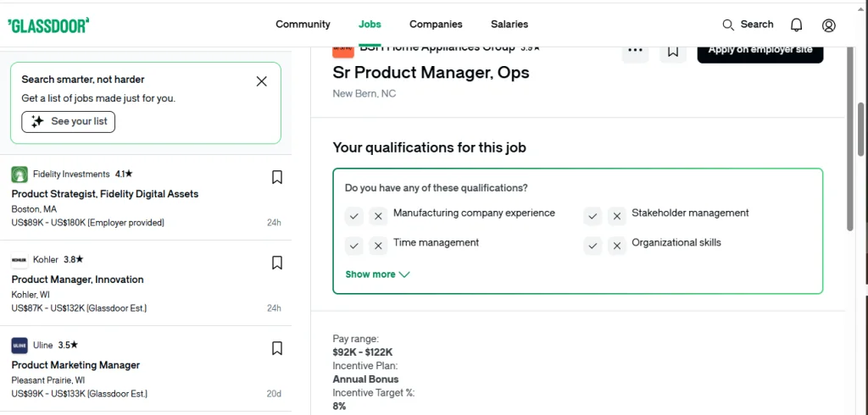Open the Community tab
The width and height of the screenshot is (868, 415).
pos(303,25)
